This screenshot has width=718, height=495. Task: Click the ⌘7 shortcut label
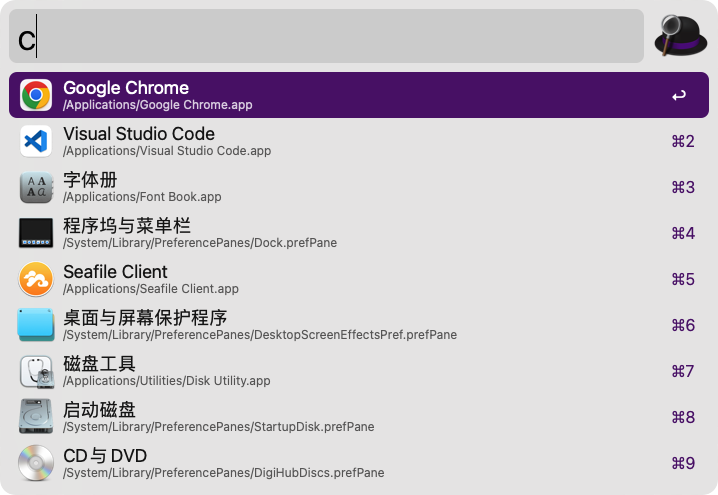pyautogui.click(x=683, y=371)
